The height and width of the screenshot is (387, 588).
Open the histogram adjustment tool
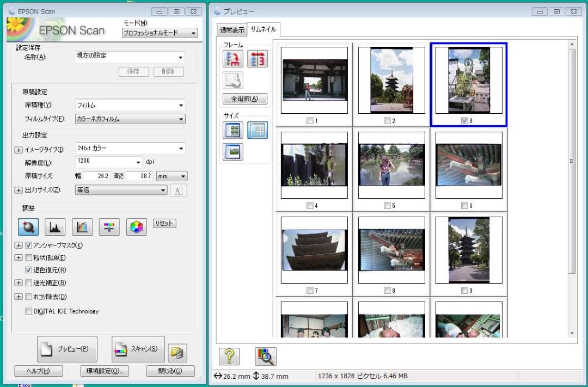pyautogui.click(x=55, y=226)
